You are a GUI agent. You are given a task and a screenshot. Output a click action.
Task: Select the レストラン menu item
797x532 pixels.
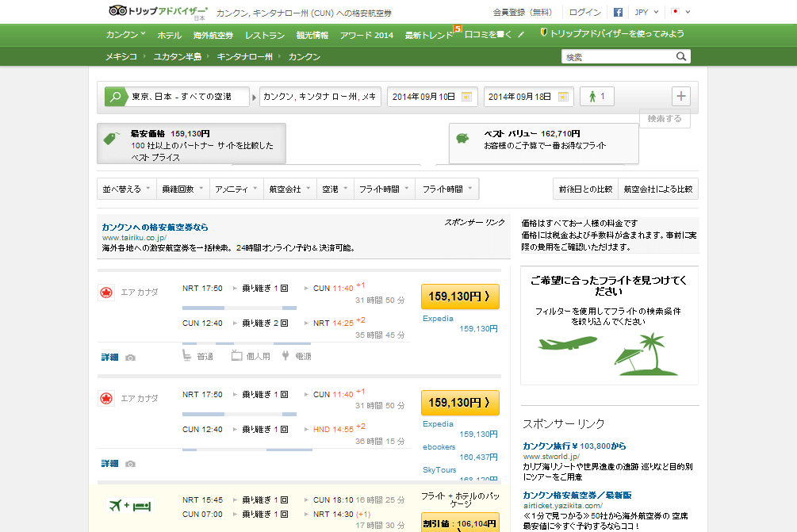point(265,35)
